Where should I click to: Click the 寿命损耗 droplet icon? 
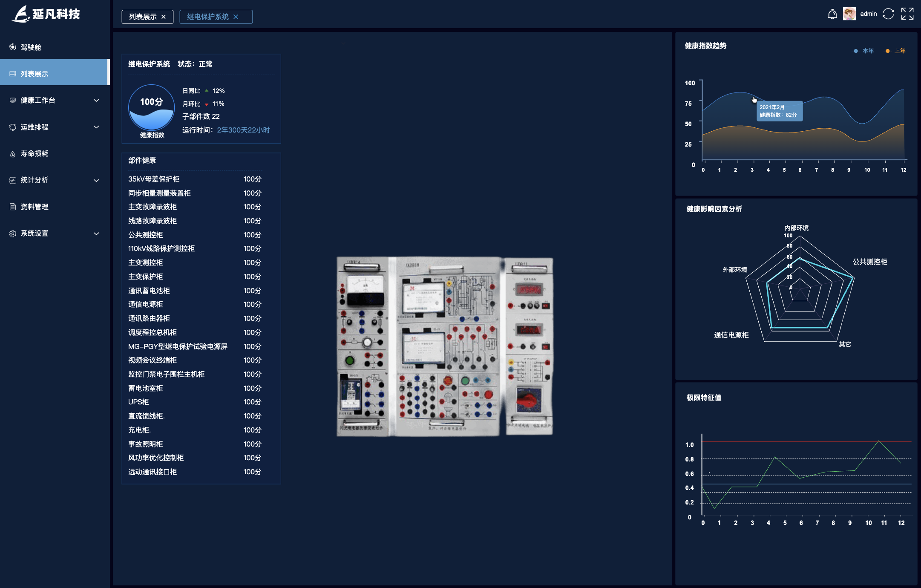[x=13, y=154]
